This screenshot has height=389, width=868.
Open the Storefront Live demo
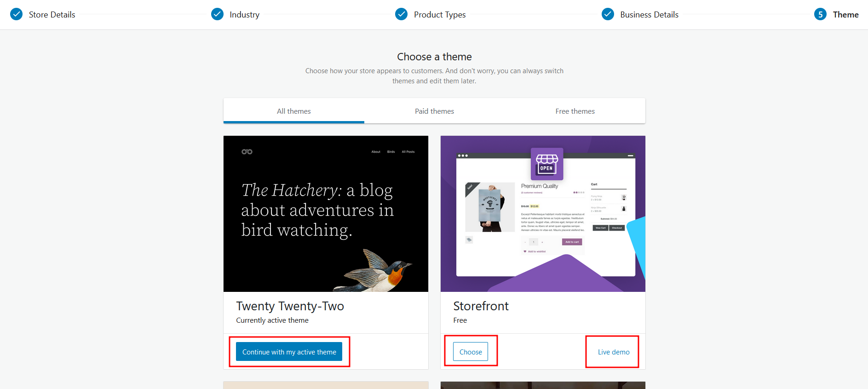pos(614,352)
